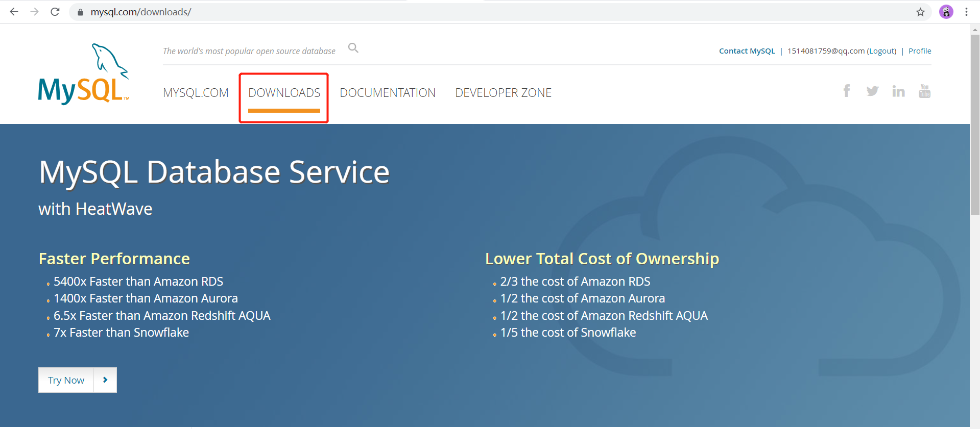The image size is (980, 429).
Task: Open the Chrome three-dot menu
Action: (966, 12)
